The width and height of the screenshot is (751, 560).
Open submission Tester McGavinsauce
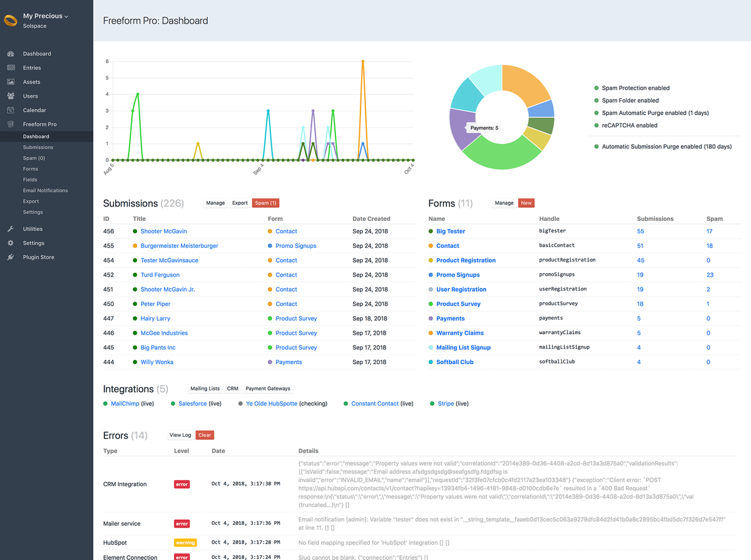coord(170,260)
